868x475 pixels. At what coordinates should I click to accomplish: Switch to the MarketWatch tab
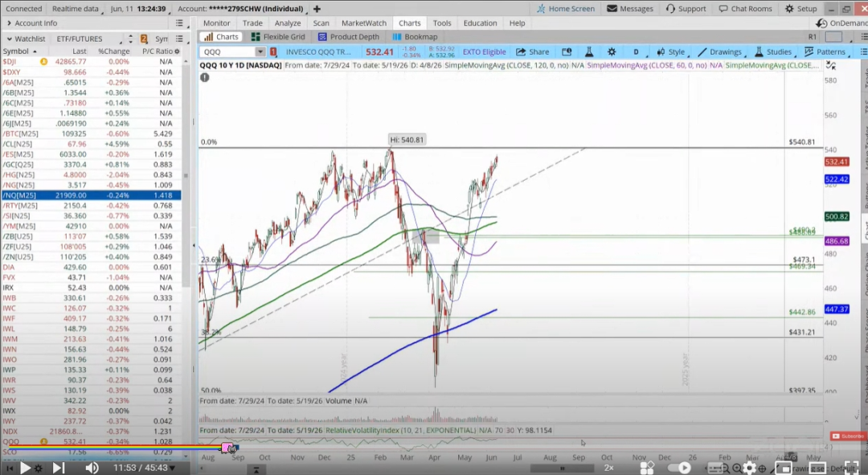pos(364,23)
